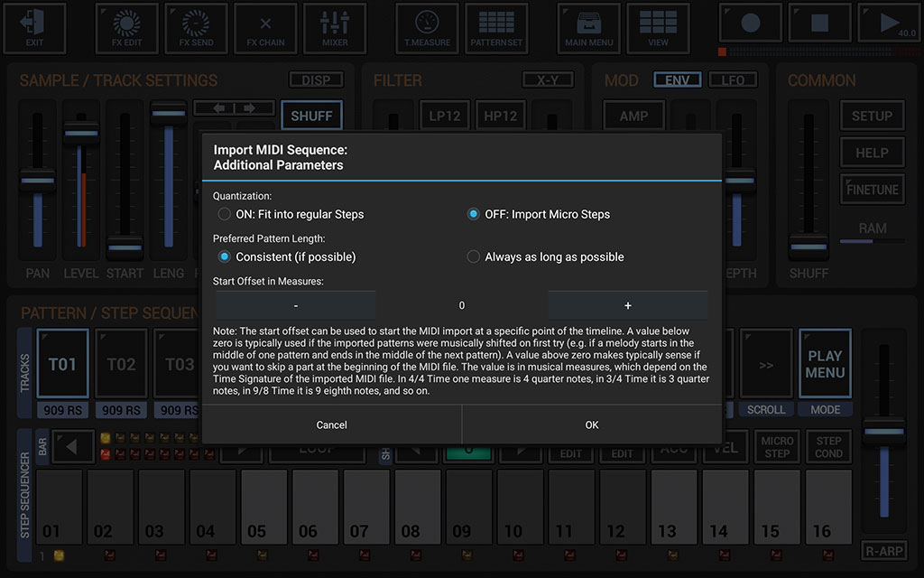Cancel the MIDI import dialog

click(x=331, y=424)
